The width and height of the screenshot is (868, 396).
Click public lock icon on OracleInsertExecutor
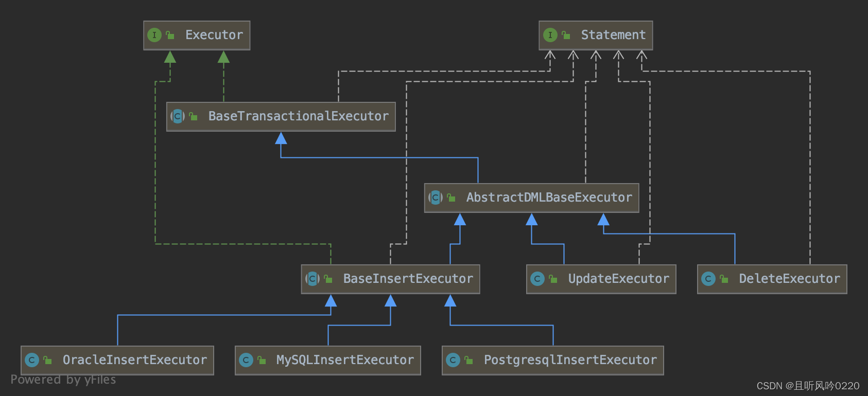47,360
